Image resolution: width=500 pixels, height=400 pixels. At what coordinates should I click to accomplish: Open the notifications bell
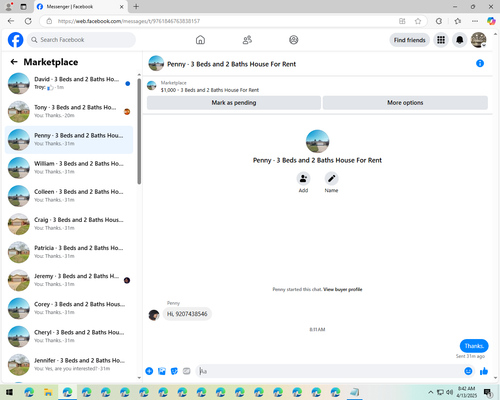[460, 40]
